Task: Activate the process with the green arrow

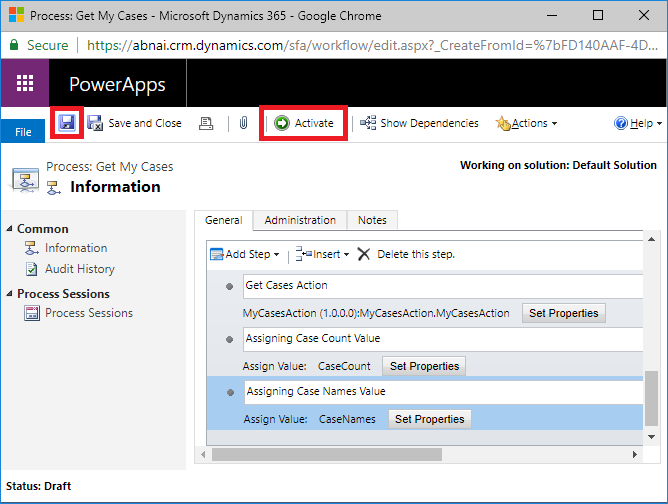Action: point(303,123)
